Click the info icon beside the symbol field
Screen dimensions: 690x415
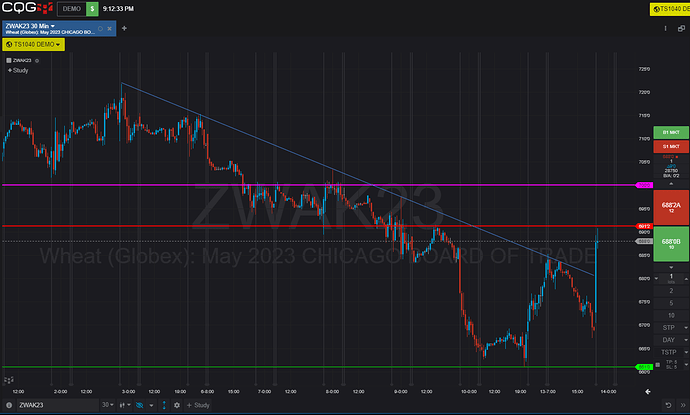click(x=9, y=405)
